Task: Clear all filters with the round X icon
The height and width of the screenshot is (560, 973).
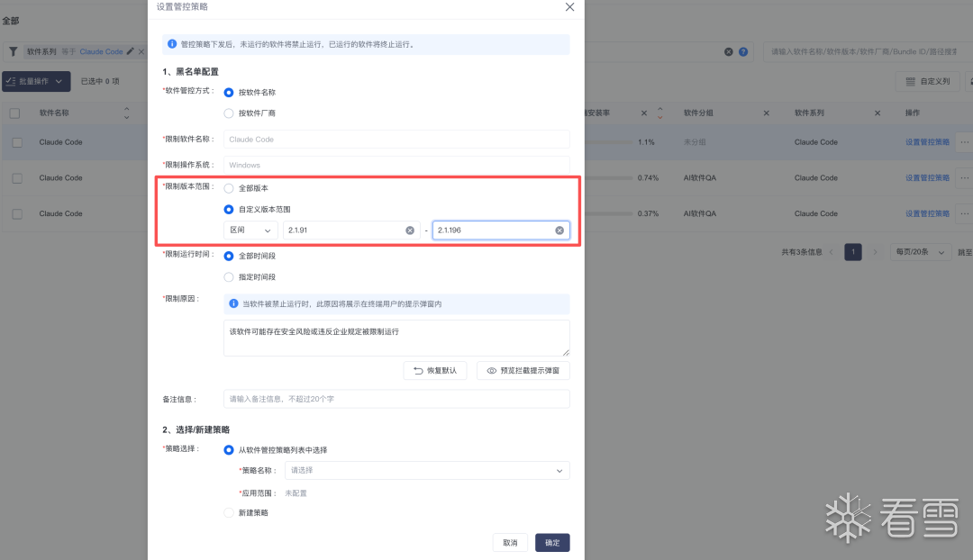Action: 729,51
